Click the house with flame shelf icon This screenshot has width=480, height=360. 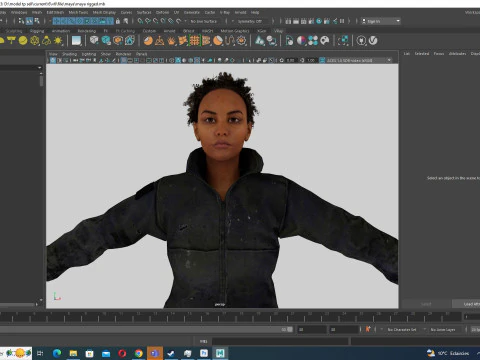[x=130, y=41]
